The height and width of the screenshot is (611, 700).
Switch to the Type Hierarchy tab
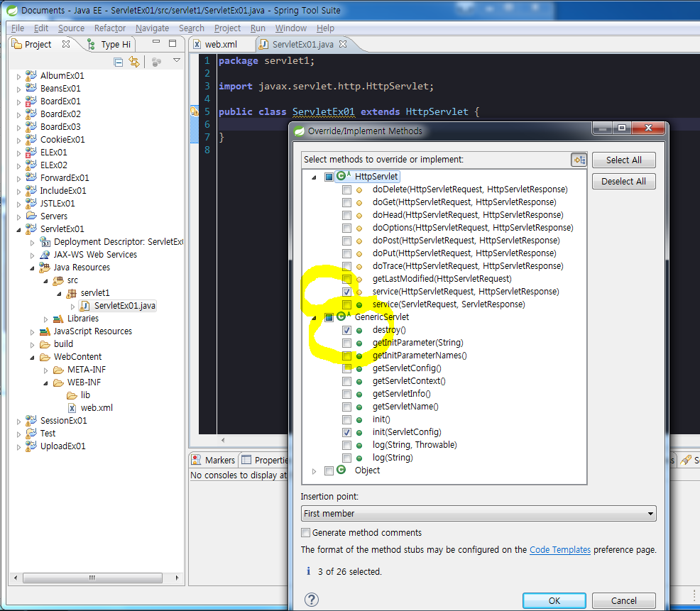[109, 44]
